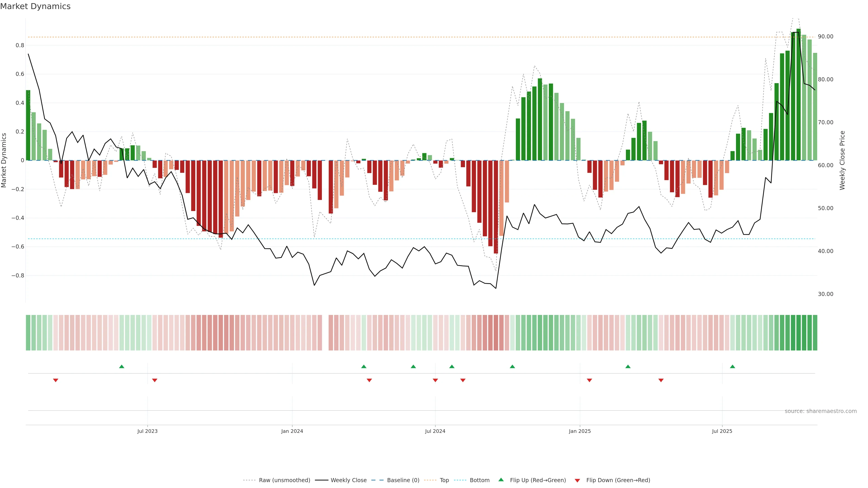Select the Bottom legend entry
Image resolution: width=868 pixels, height=488 pixels.
click(479, 480)
